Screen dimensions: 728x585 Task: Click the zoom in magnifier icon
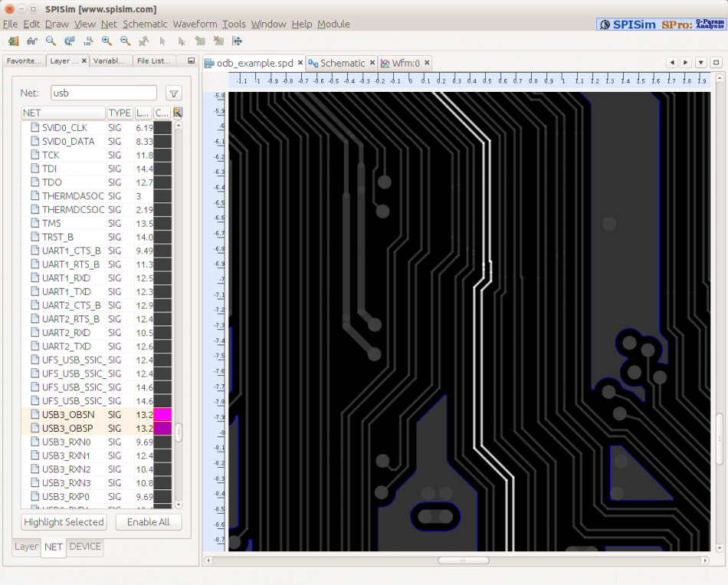[107, 41]
